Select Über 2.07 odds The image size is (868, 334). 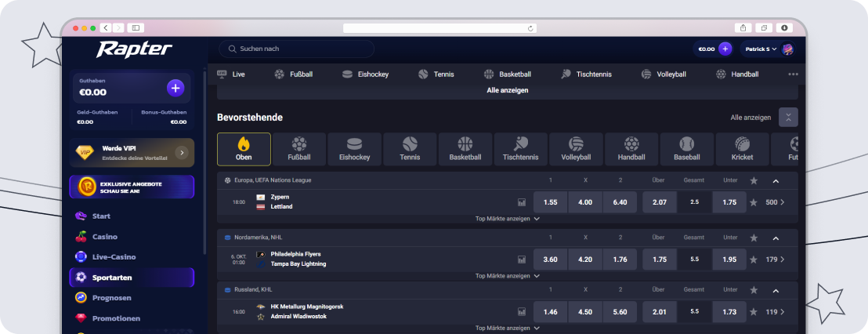(x=660, y=202)
